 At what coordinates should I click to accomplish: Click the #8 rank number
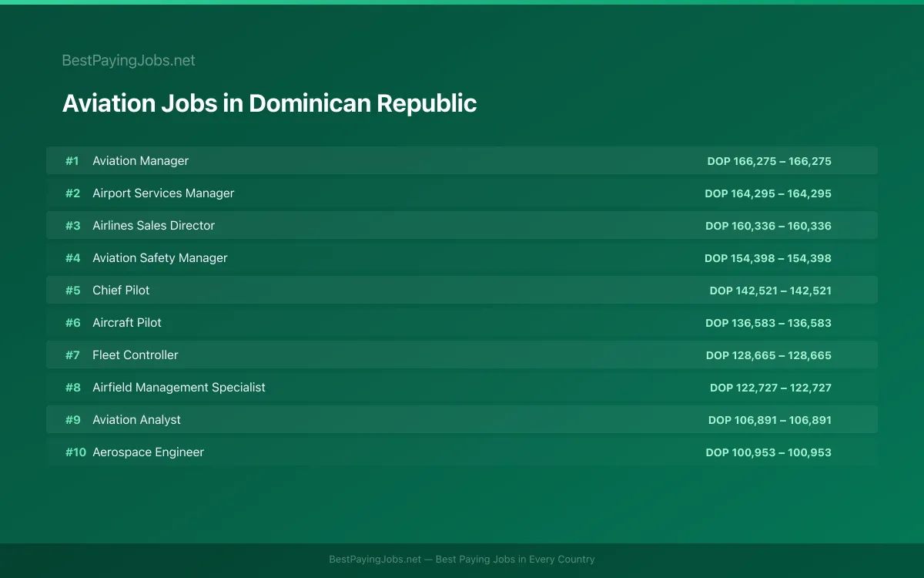(72, 388)
